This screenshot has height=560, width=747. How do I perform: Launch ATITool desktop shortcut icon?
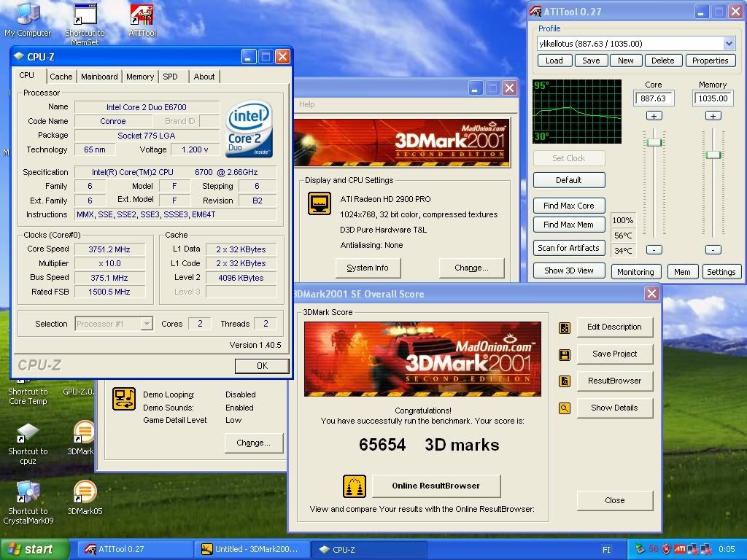point(142,20)
